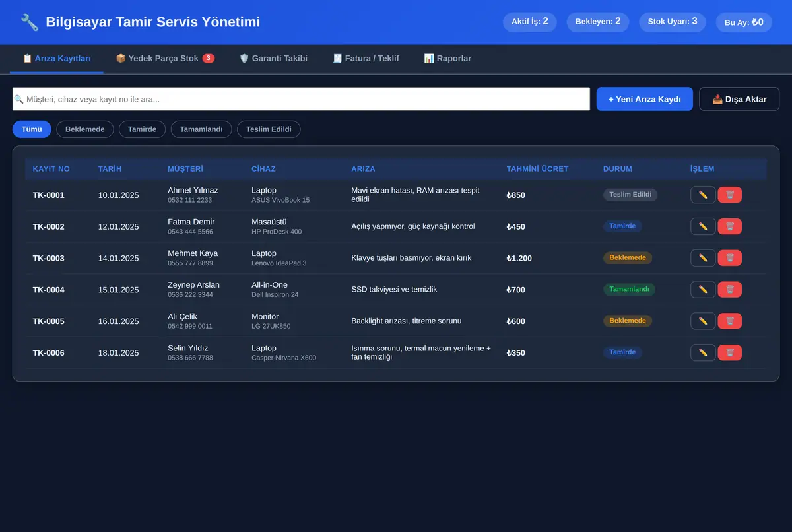This screenshot has height=532, width=792.
Task: Delete the TK-0003 Lenovo IdeaPad record
Action: [730, 258]
